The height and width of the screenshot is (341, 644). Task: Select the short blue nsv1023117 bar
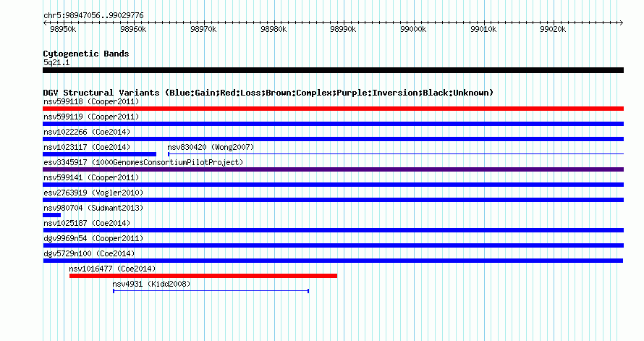99,154
